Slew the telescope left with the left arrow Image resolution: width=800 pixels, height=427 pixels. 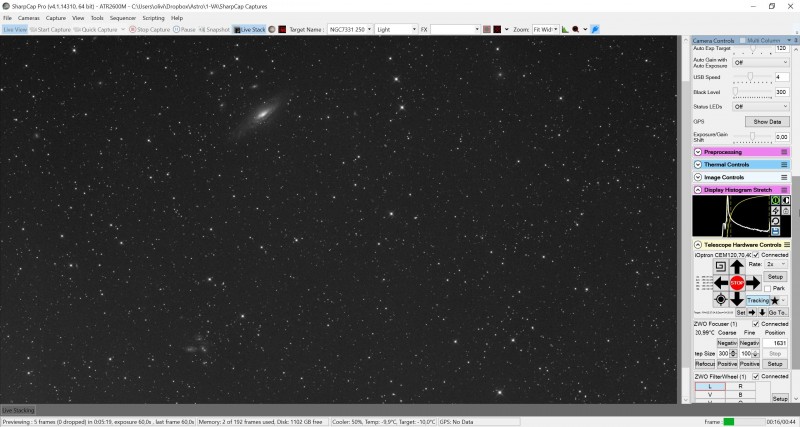720,283
